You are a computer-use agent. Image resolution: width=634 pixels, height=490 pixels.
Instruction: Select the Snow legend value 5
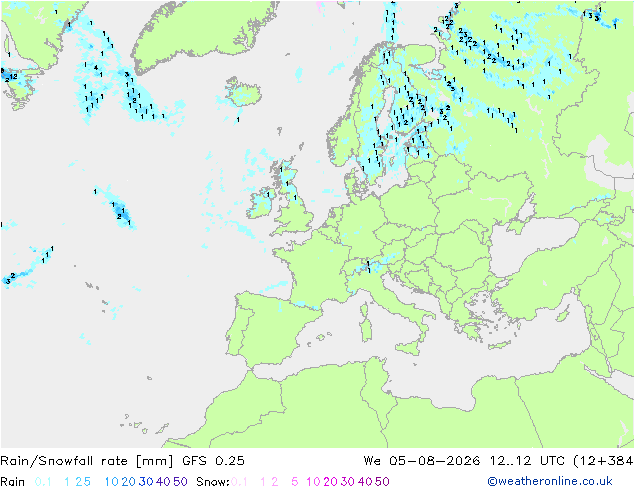click(295, 482)
